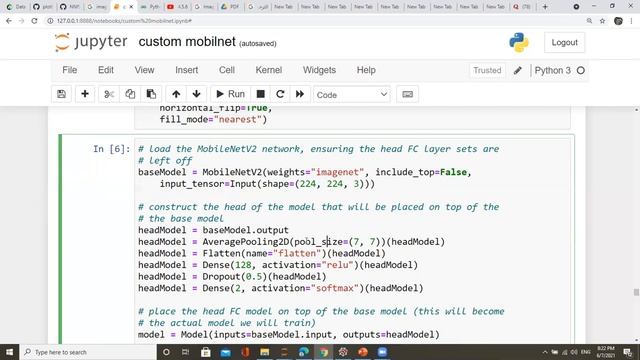
Task: Click the browser back arrow
Action: coord(9,21)
